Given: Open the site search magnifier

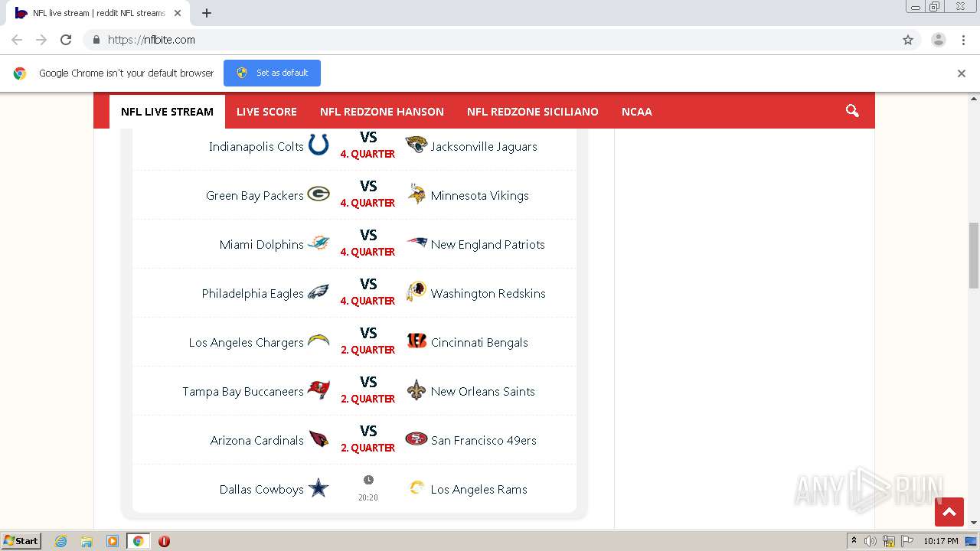Looking at the screenshot, I should tap(852, 111).
